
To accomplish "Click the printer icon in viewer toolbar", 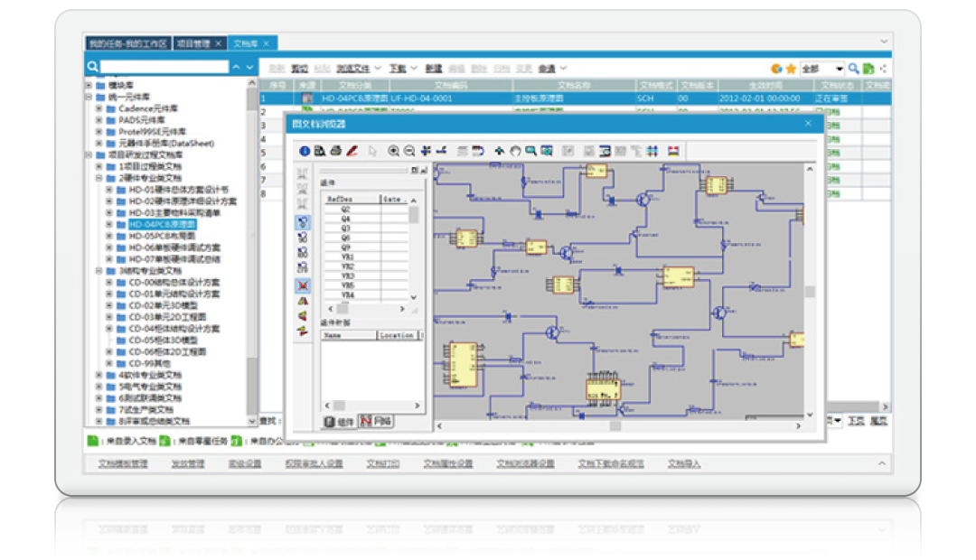I will tap(335, 151).
